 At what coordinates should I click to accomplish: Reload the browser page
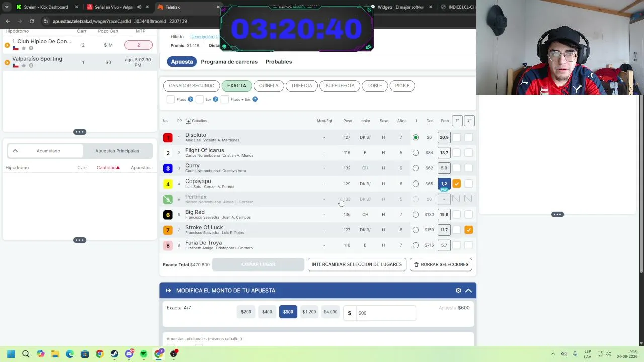click(32, 21)
